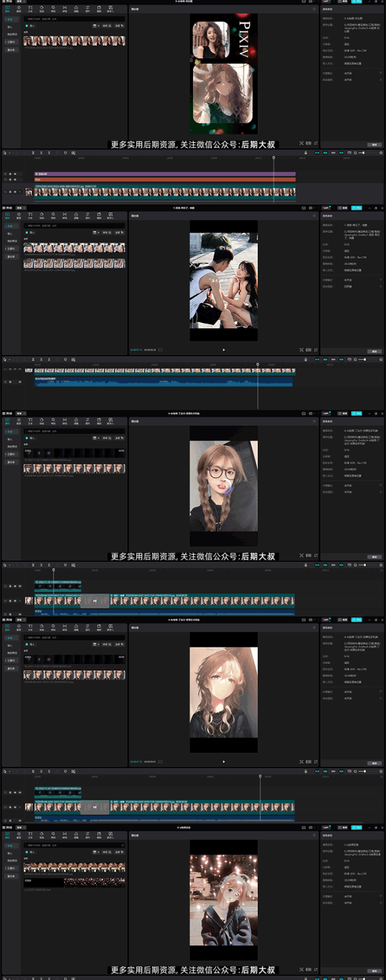Open the Menu dropdown in the couple photo title bar
Image resolution: width=386 pixels, height=980 pixels.
tap(21, 208)
